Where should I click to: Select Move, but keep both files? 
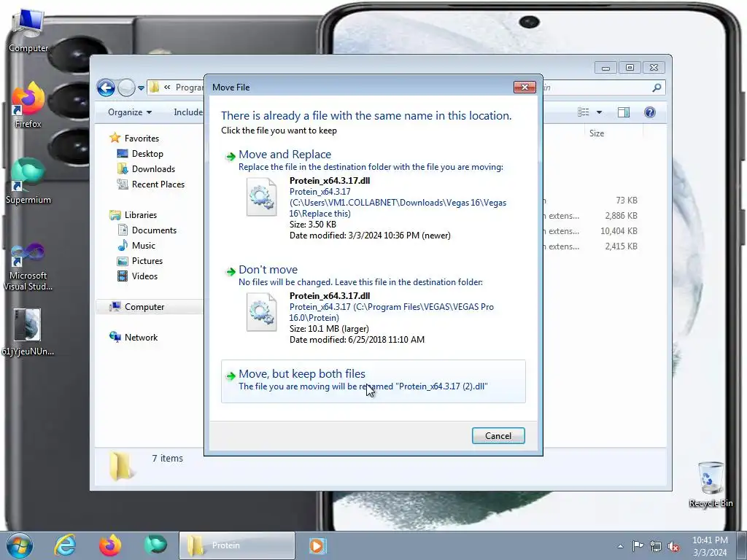[x=373, y=381]
